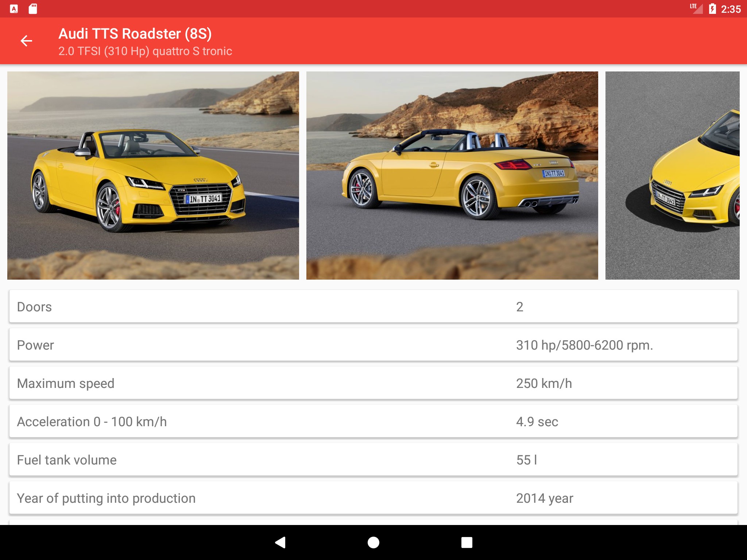The height and width of the screenshot is (560, 747).
Task: Tap the Audi TTS Roadster (8S) title
Action: (x=135, y=34)
